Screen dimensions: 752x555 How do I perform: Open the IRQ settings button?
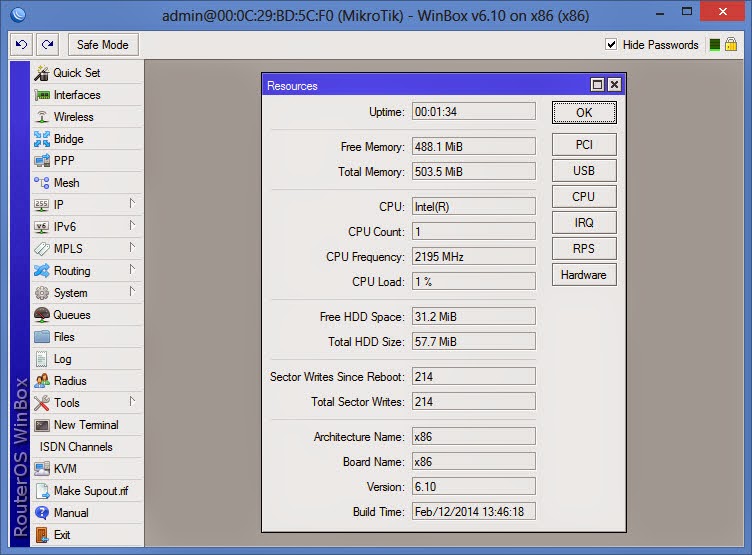point(584,223)
